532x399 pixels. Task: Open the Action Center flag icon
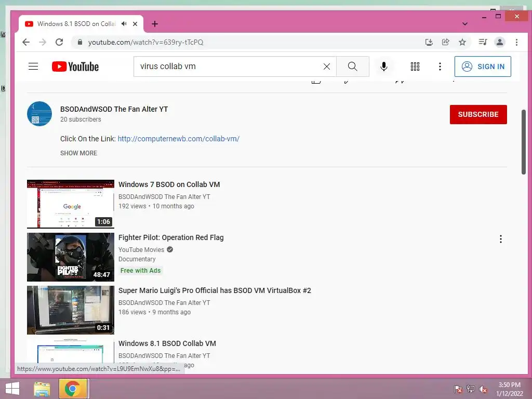(458, 389)
